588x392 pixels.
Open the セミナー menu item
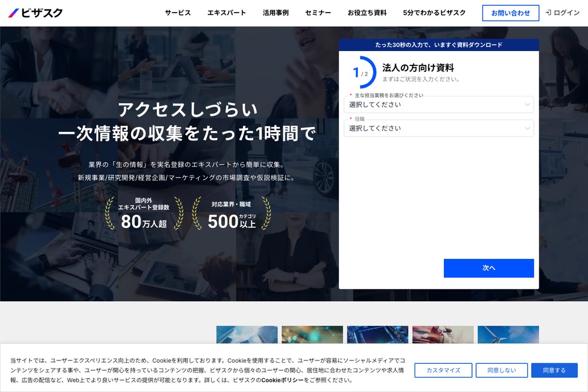[318, 13]
